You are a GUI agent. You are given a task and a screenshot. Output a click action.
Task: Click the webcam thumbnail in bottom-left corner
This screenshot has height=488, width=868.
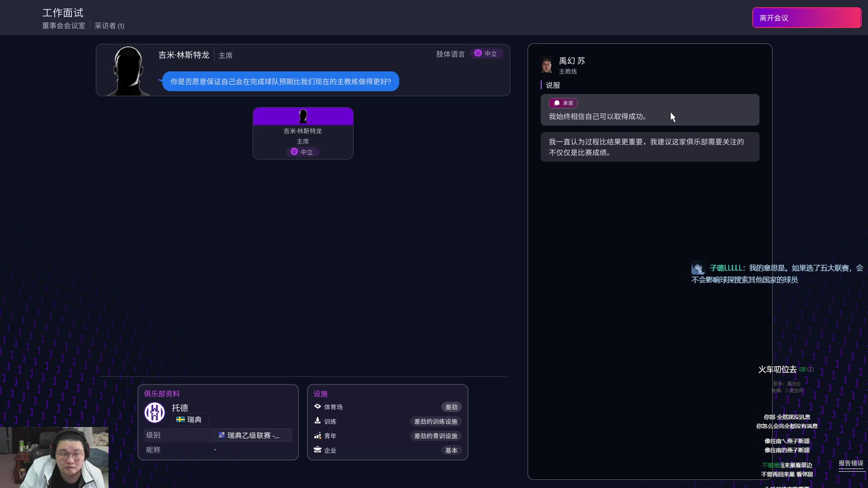point(54,457)
